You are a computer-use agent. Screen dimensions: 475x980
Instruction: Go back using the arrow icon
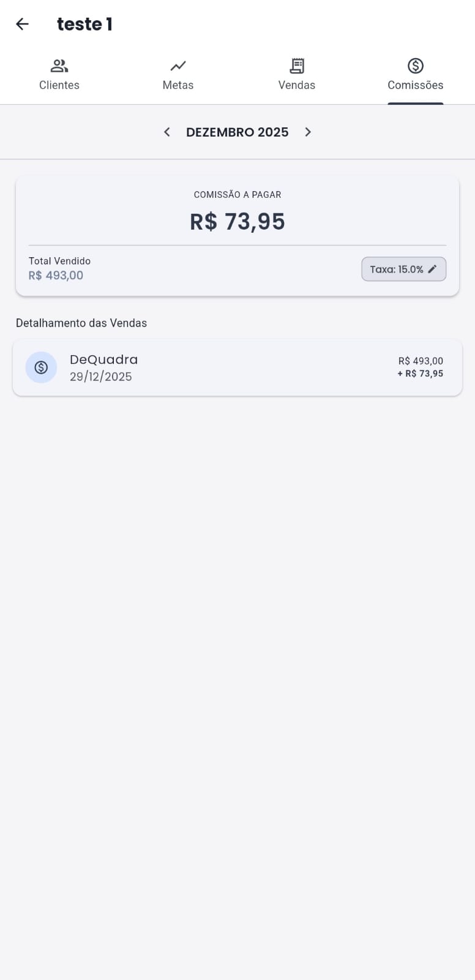click(23, 24)
